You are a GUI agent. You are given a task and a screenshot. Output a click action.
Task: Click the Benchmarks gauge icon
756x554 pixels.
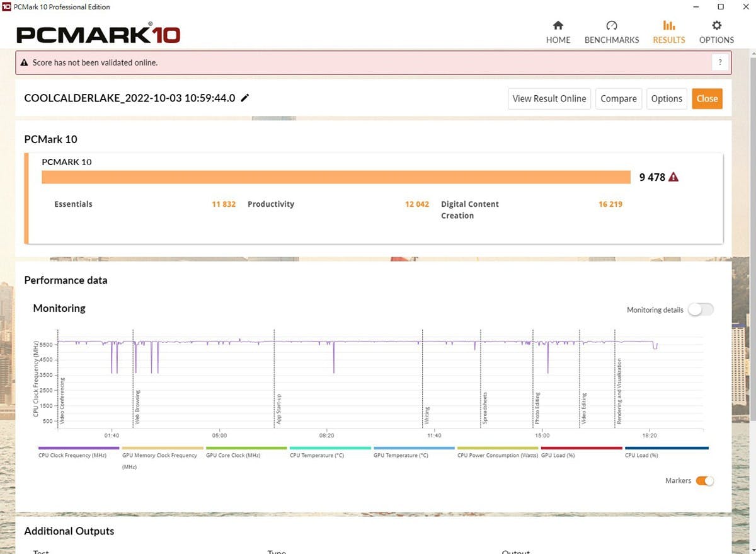612,26
